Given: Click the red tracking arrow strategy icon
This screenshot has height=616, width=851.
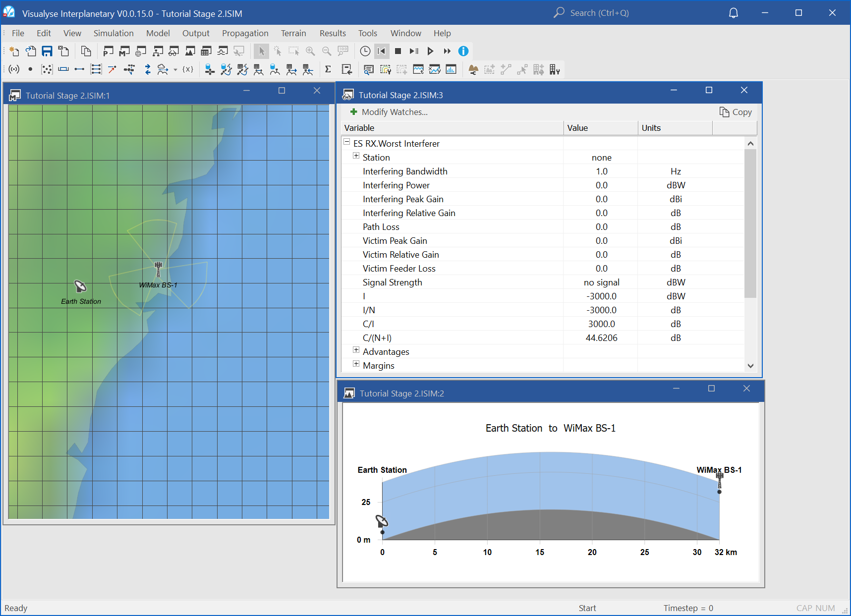Looking at the screenshot, I should [x=112, y=69].
